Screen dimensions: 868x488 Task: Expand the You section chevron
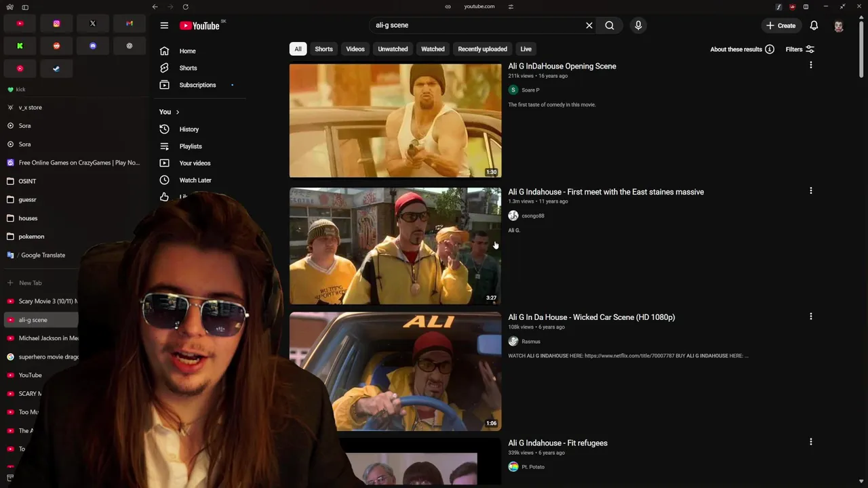tap(178, 112)
